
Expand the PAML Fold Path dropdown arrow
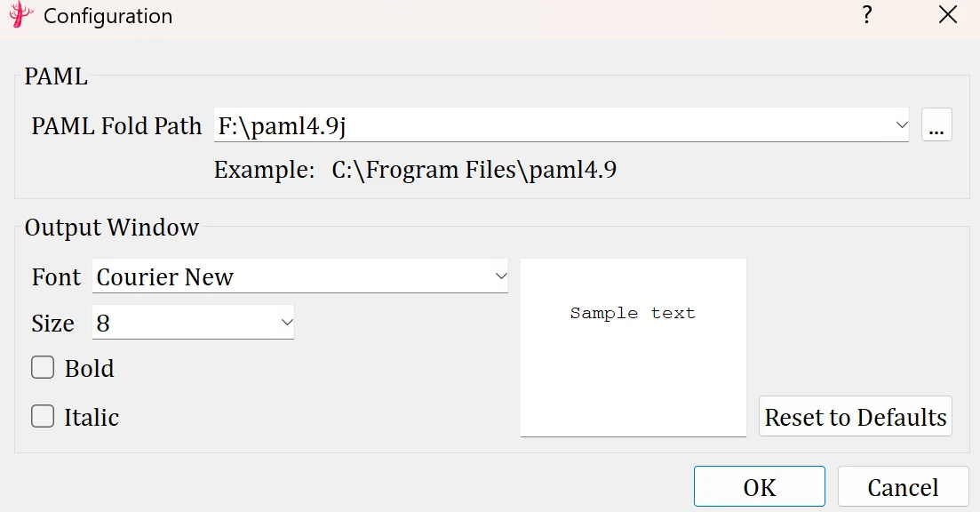click(901, 126)
